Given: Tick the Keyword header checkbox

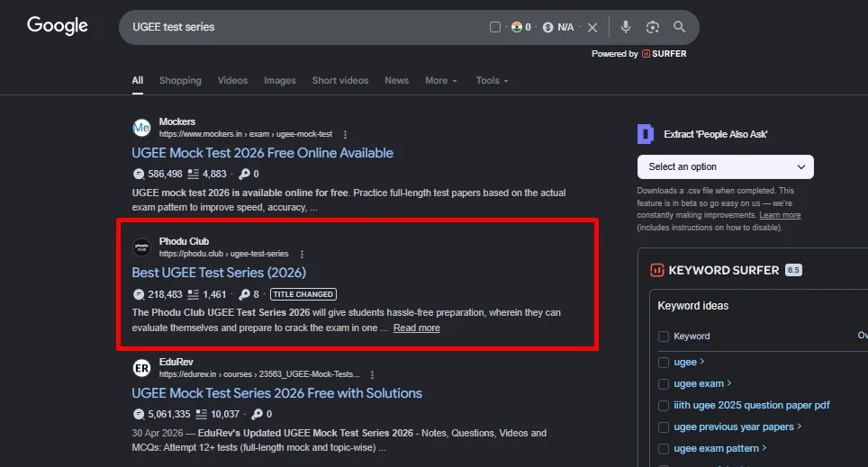Looking at the screenshot, I should [x=664, y=337].
